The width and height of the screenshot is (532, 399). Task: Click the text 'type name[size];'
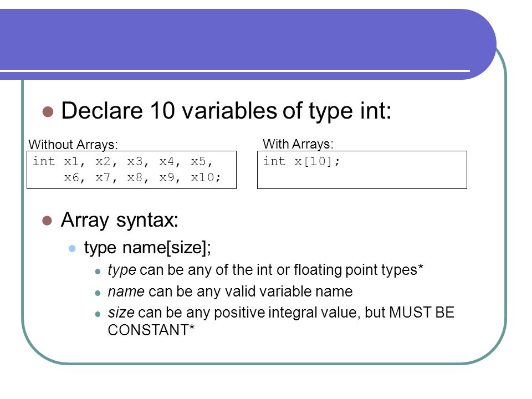coord(147,247)
